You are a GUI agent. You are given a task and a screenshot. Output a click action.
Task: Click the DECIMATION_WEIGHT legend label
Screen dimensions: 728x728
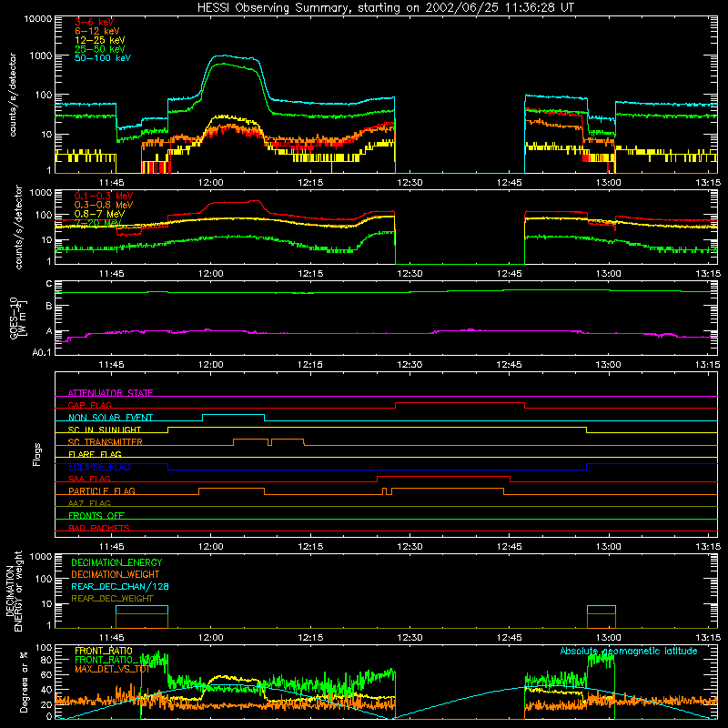(x=116, y=574)
